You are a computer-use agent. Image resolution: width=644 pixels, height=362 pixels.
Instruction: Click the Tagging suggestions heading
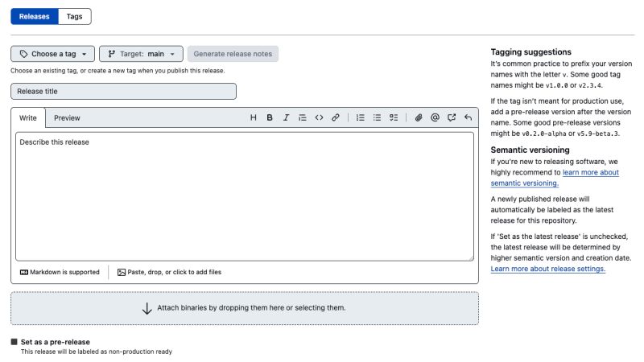coord(531,52)
